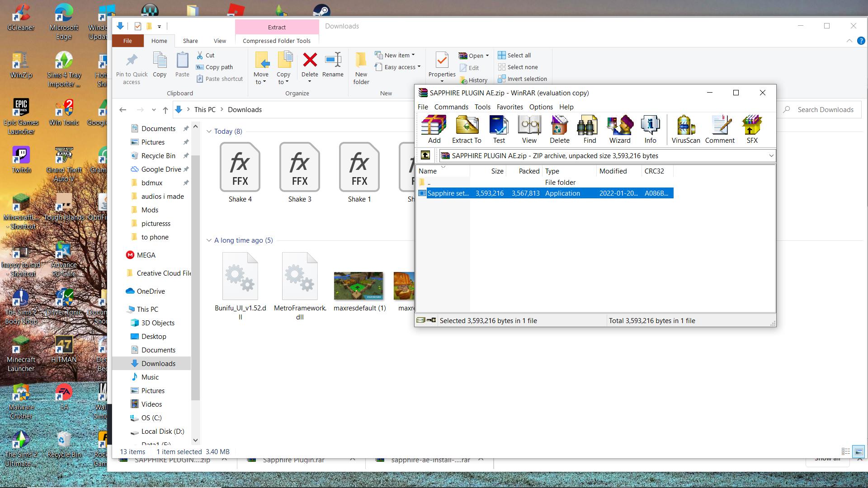Click Invert selection in ribbon

[522, 79]
